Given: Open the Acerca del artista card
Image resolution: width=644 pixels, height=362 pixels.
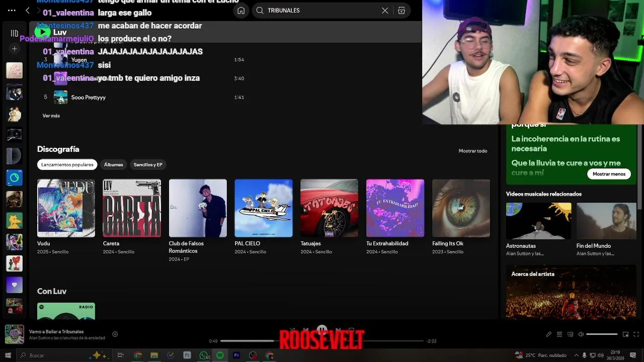Looking at the screenshot, I should [571, 292].
